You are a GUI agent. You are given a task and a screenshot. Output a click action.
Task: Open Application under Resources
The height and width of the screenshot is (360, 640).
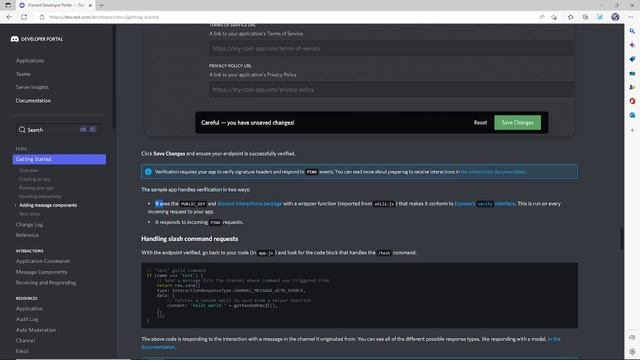29,309
